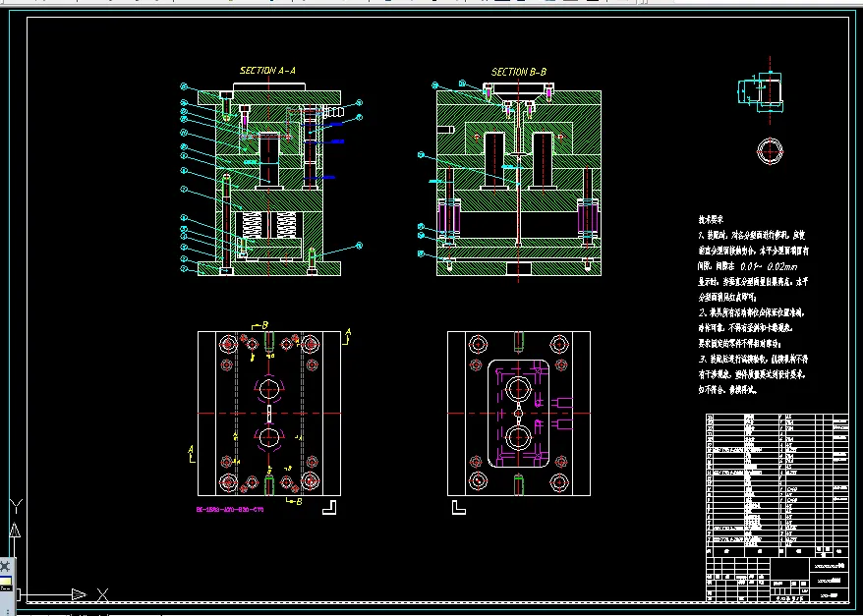Select the UCS X axis label

(102, 594)
